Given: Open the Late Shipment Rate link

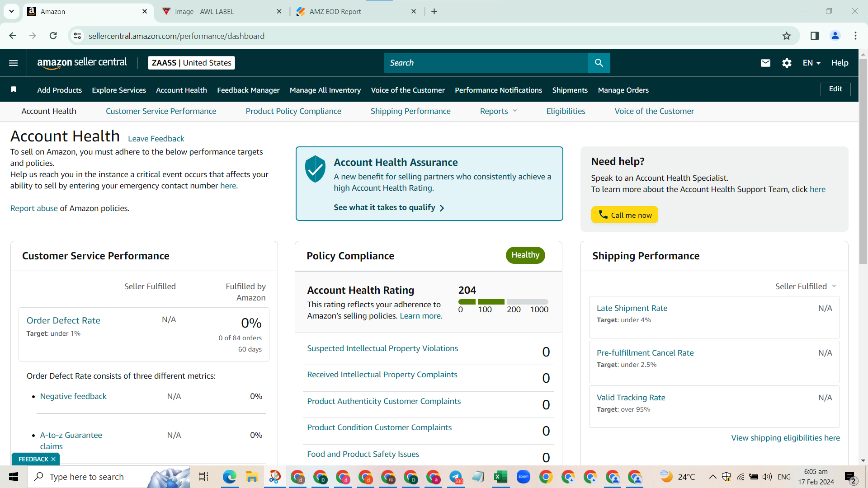Looking at the screenshot, I should [x=632, y=308].
